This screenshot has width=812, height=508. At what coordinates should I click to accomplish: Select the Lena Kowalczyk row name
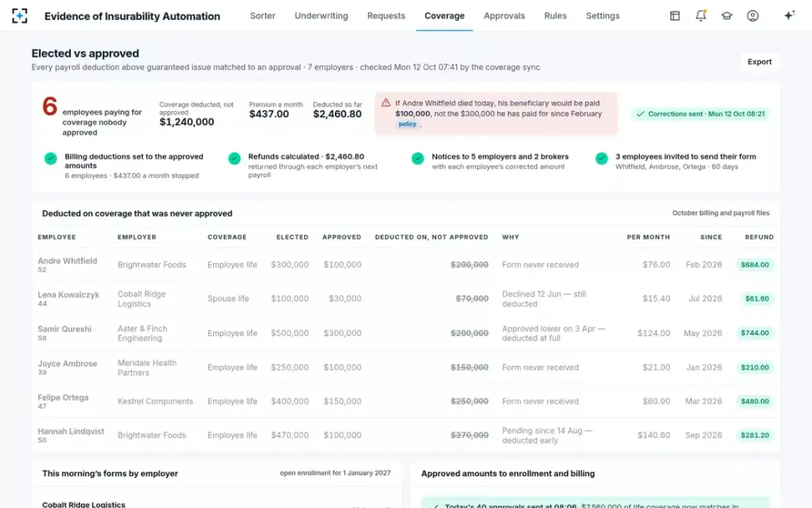(68, 295)
